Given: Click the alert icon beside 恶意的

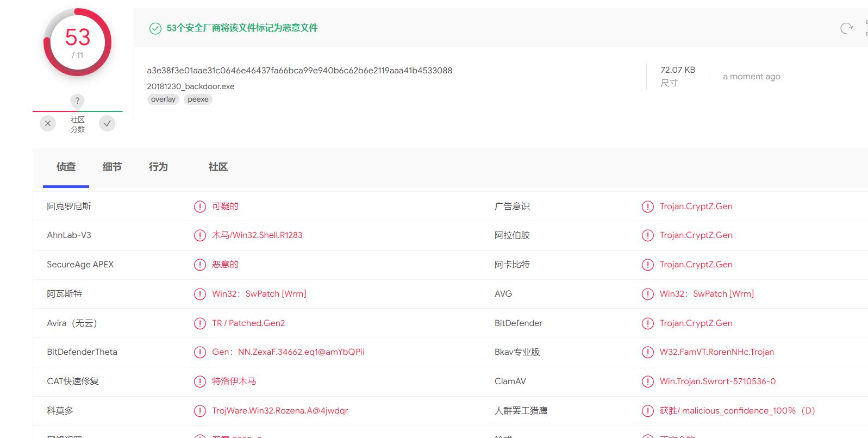Looking at the screenshot, I should (x=200, y=265).
